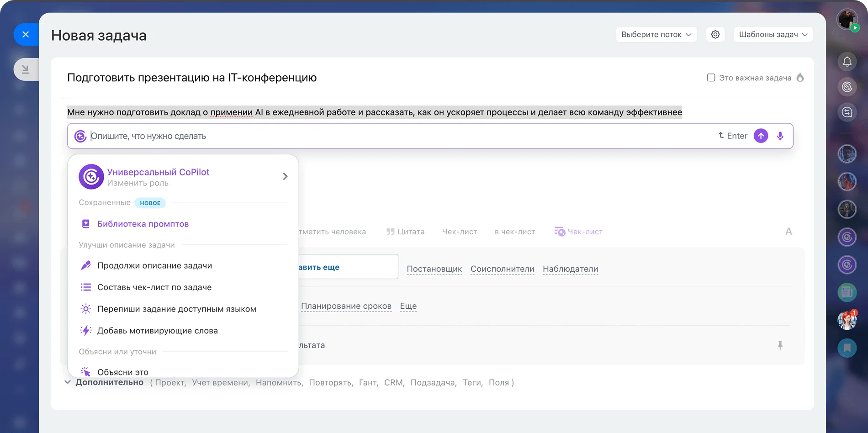Image resolution: width=868 pixels, height=433 pixels.
Task: Click the 'Планирование сроков' link
Action: tap(346, 306)
